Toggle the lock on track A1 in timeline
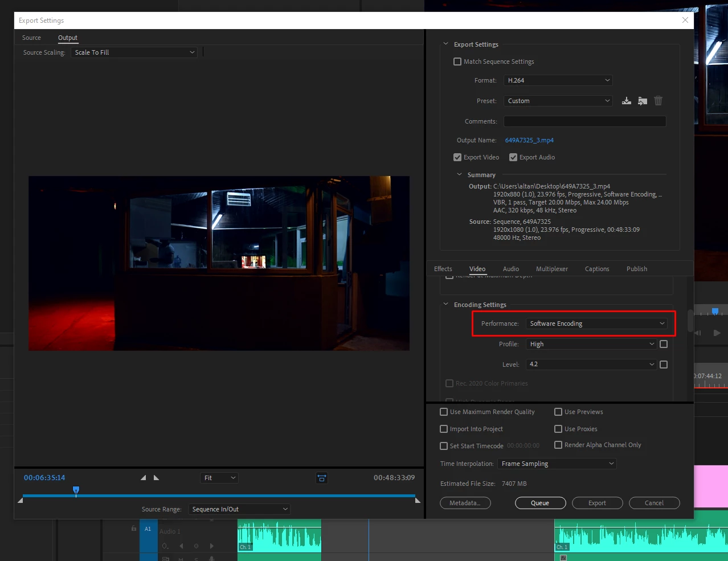Viewport: 728px width, 561px height. (x=134, y=529)
